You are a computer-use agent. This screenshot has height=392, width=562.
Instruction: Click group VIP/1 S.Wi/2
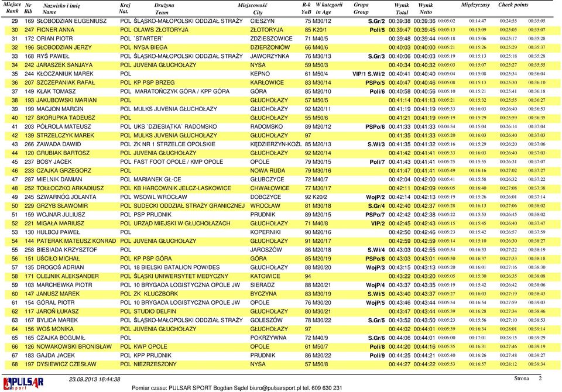[x=368, y=74]
